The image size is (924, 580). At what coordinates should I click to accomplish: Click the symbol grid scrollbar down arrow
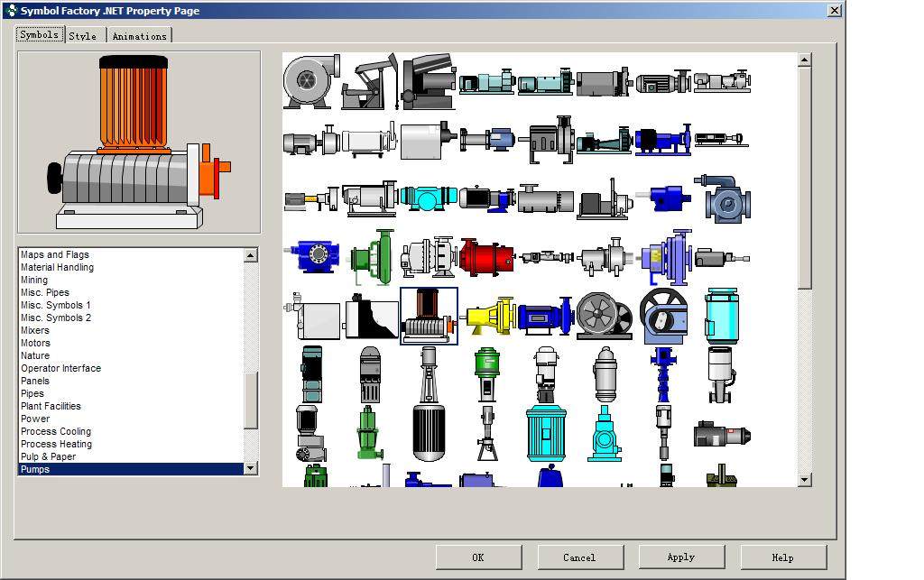tap(802, 479)
